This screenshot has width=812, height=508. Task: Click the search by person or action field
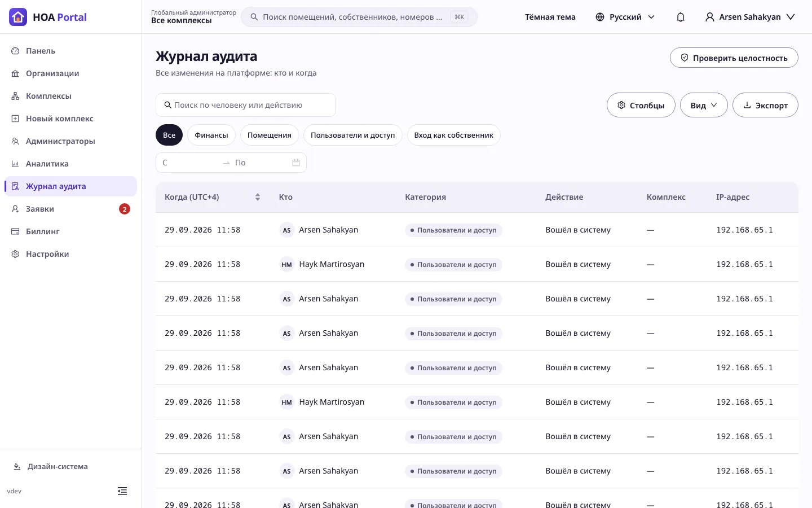(246, 105)
